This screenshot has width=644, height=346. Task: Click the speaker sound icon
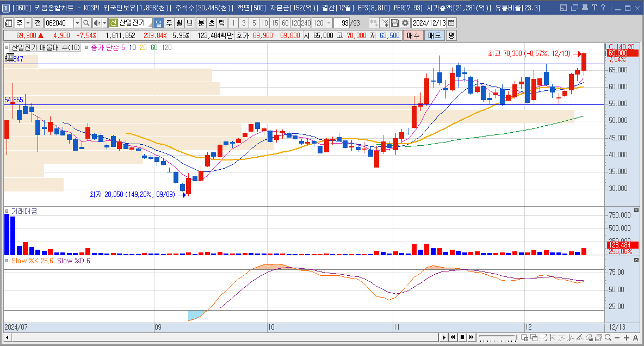96,23
